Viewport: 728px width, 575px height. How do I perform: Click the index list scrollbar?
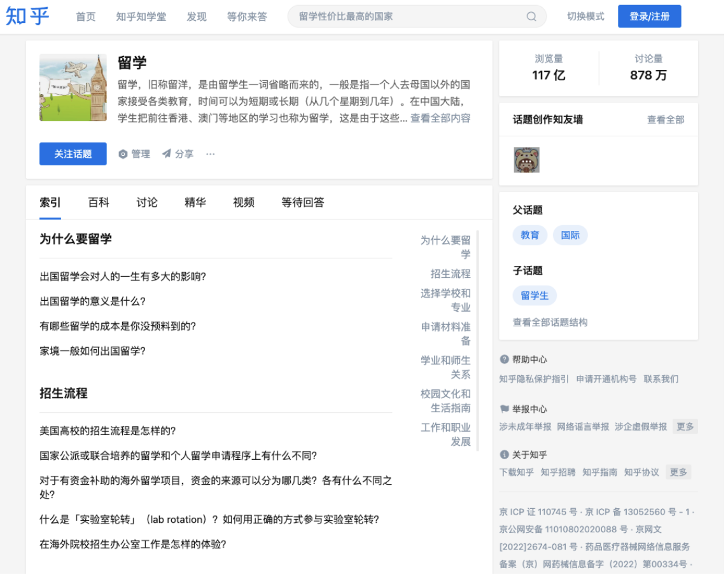[x=480, y=342]
